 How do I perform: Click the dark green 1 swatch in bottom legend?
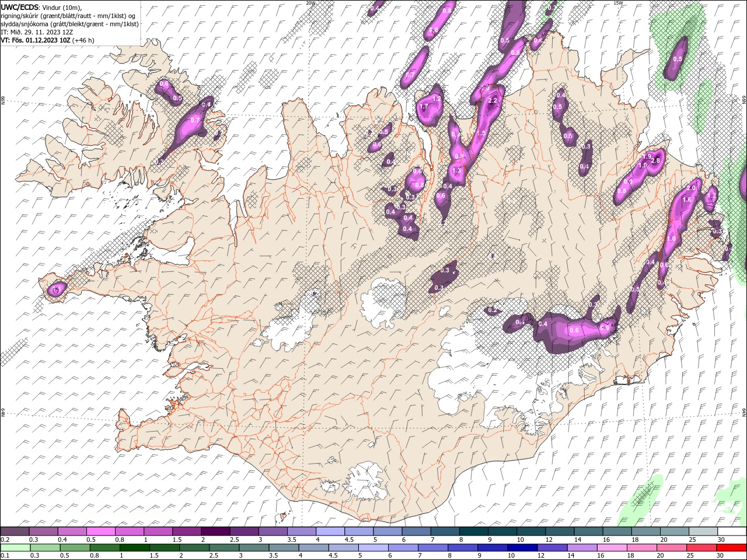tap(135, 548)
